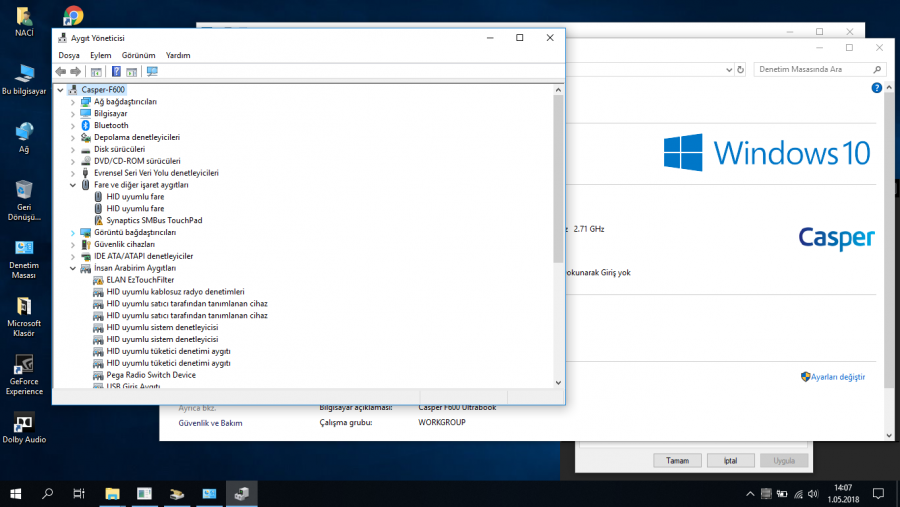The width and height of the screenshot is (900, 507).
Task: Select Synaptics SMBus TouchPad device
Action: point(154,220)
